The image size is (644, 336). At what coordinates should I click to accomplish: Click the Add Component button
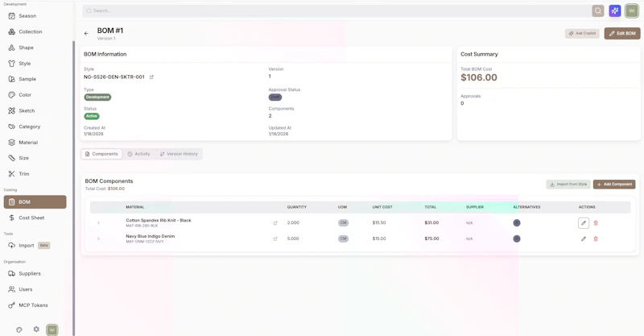coord(614,185)
